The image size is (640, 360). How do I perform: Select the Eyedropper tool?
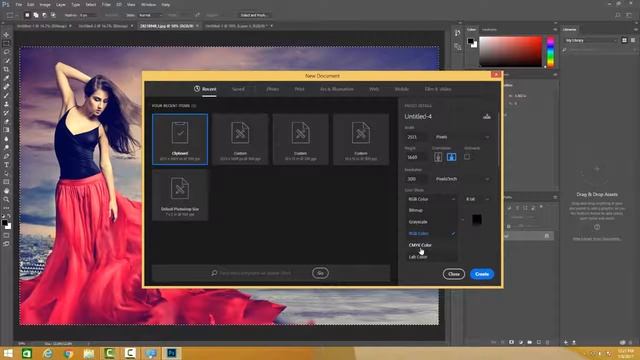[6, 78]
